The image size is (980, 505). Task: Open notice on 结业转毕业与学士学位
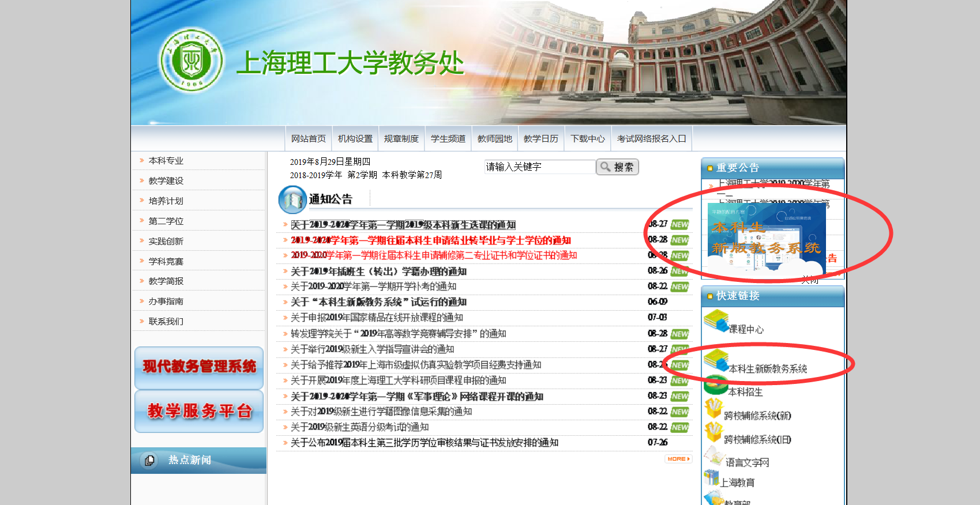[431, 240]
